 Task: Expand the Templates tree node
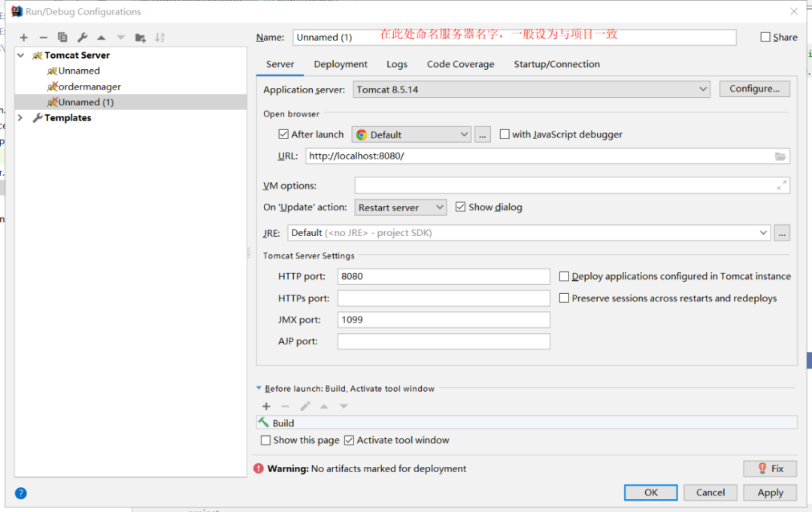20,118
